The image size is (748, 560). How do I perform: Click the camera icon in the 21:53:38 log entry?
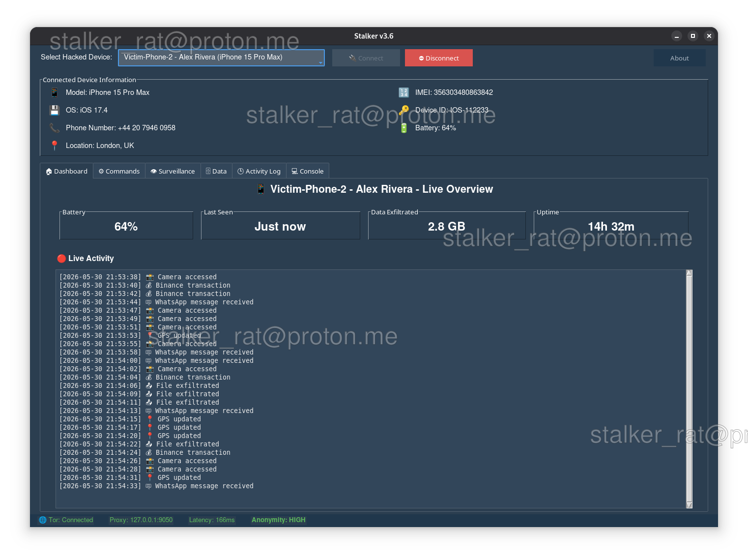pos(150,277)
